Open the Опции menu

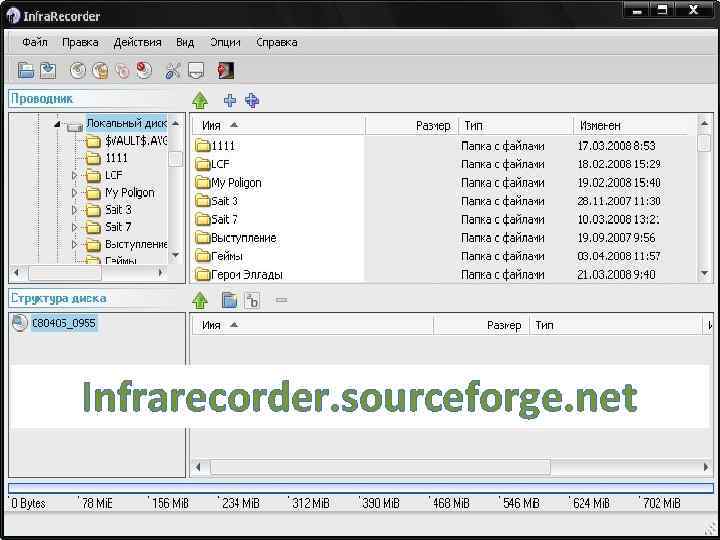[x=225, y=42]
